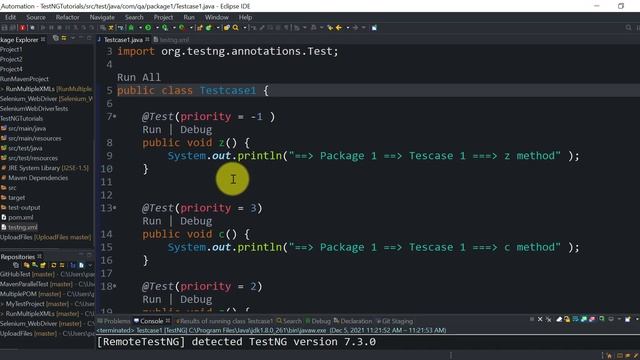Click the Pin Editor icon at toolbar end
640x360 pixels.
pos(374,28)
